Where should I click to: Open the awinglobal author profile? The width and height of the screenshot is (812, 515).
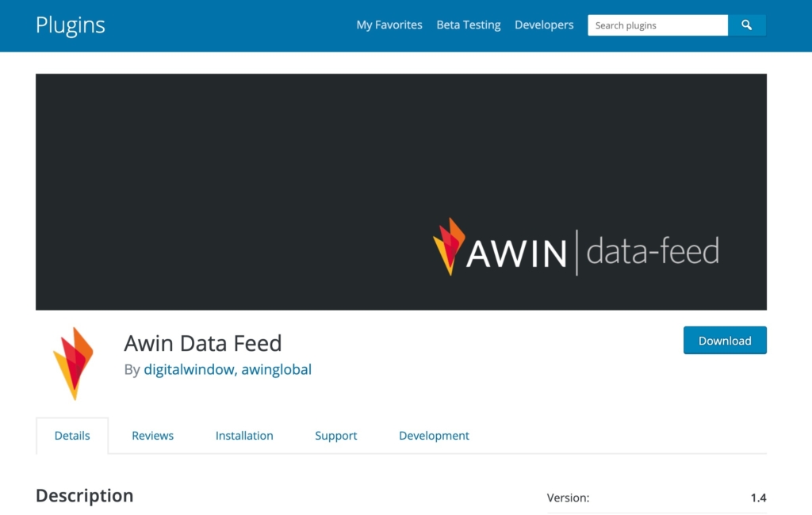pos(277,369)
